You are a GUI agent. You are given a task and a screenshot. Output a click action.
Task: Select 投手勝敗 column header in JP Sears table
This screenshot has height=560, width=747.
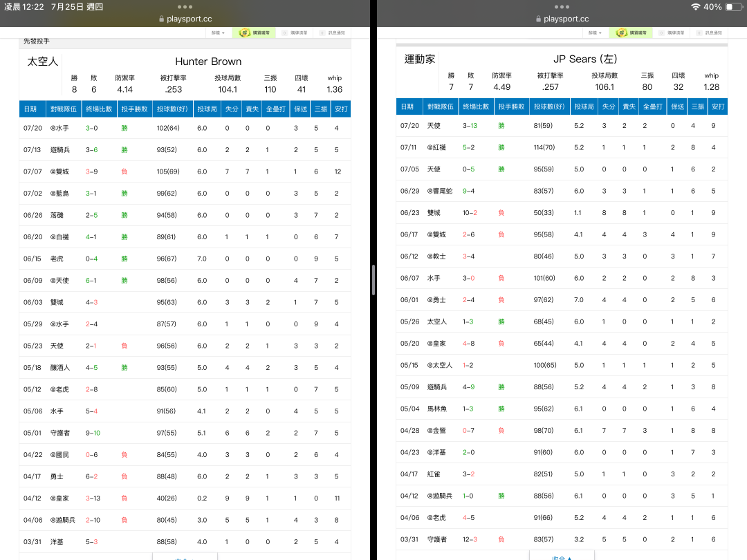pyautogui.click(x=511, y=106)
